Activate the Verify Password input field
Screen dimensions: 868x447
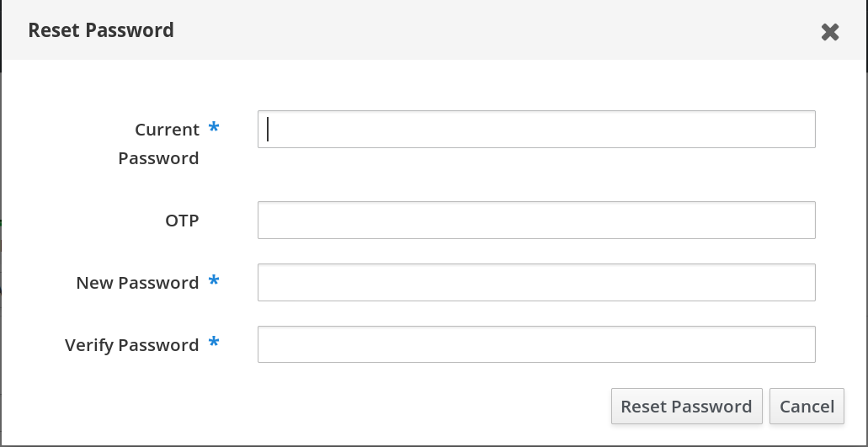tap(536, 344)
